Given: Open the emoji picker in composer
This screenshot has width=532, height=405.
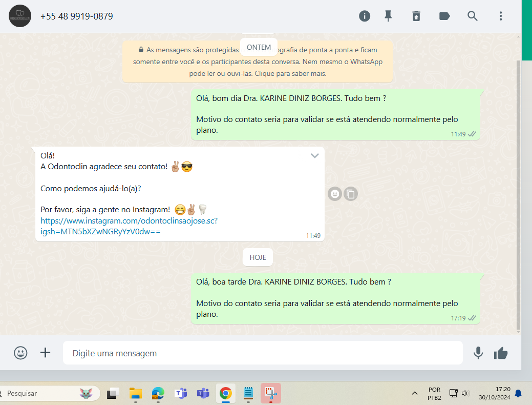Looking at the screenshot, I should tap(20, 353).
